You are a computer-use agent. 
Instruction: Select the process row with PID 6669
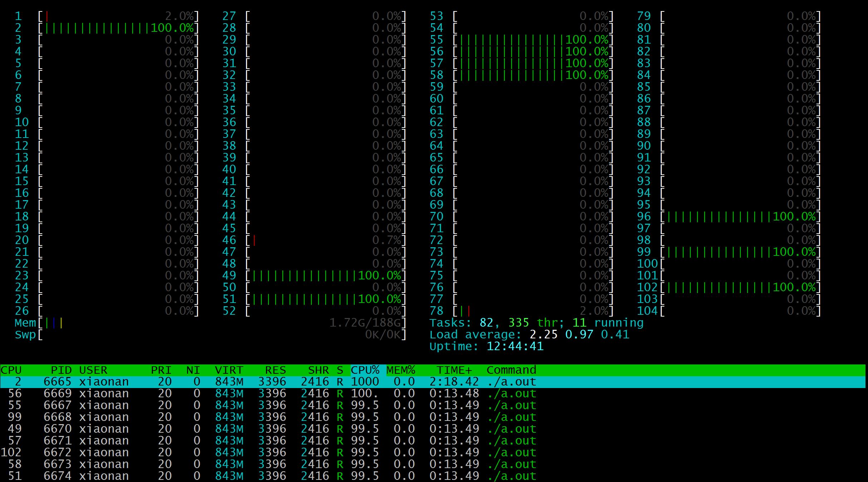pyautogui.click(x=57, y=393)
